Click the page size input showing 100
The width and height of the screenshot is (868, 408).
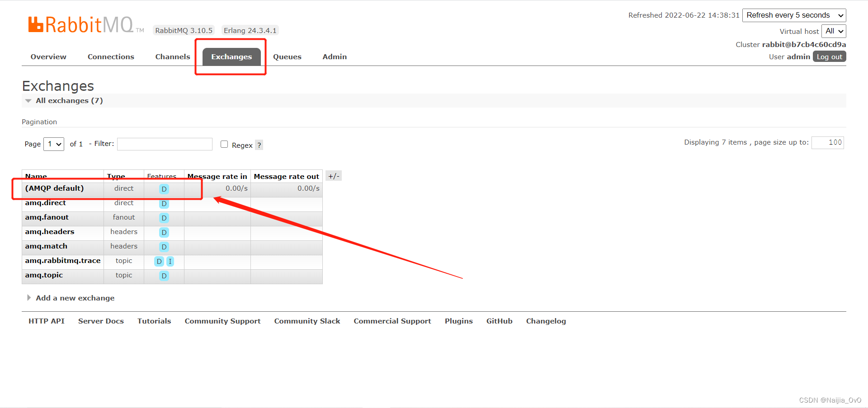827,143
